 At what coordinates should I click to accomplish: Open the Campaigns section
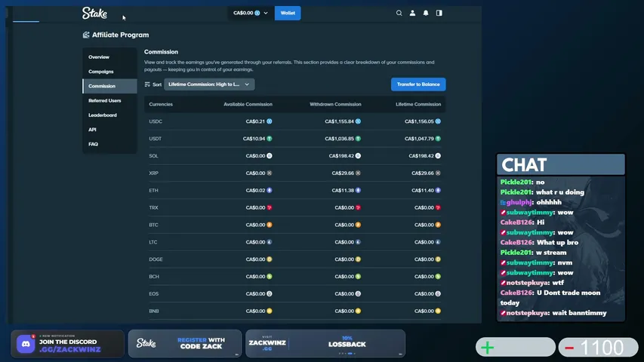(x=109, y=72)
